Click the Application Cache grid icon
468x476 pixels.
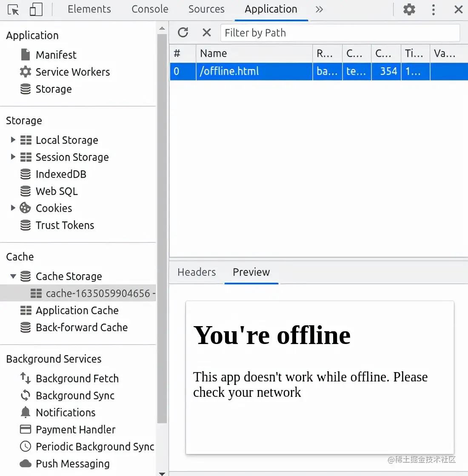click(26, 310)
